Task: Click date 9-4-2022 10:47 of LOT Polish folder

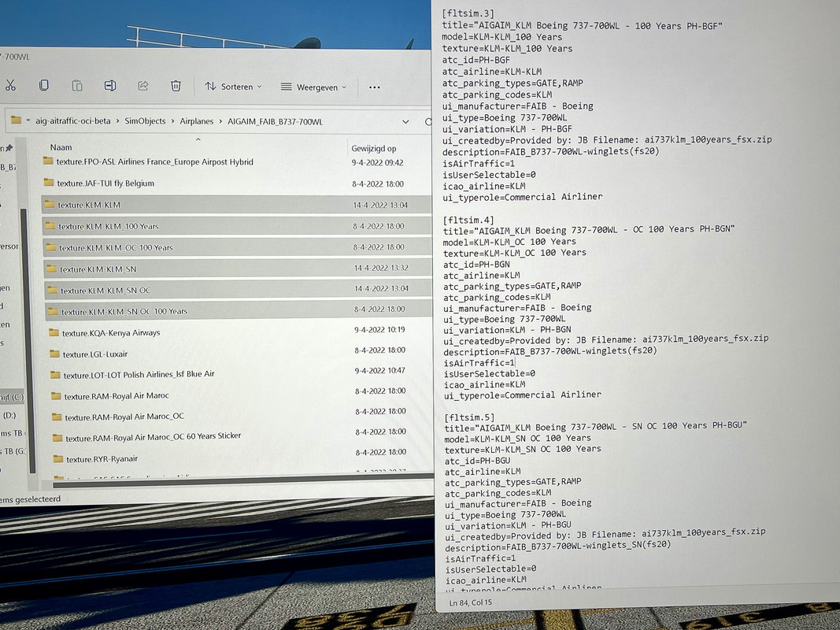Action: click(379, 371)
